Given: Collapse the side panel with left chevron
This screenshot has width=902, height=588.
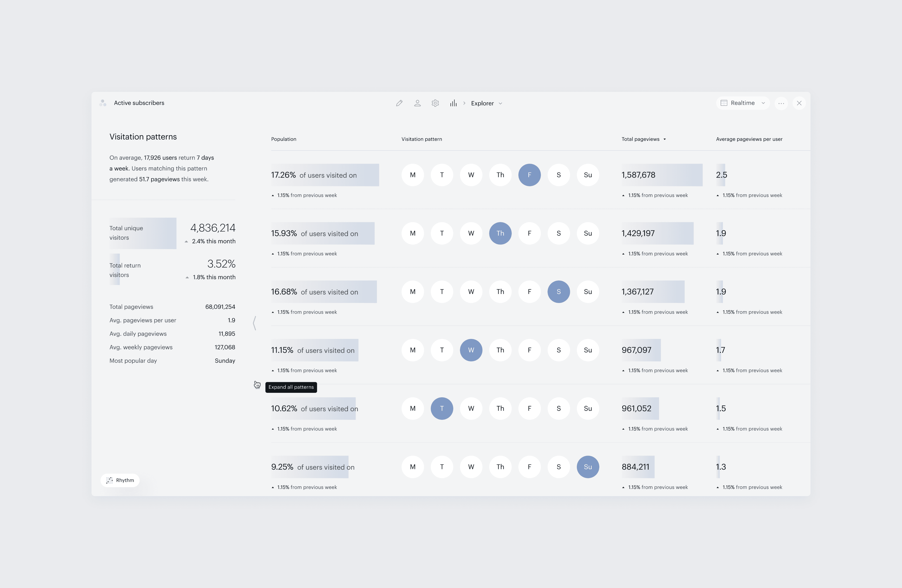Looking at the screenshot, I should pyautogui.click(x=255, y=323).
